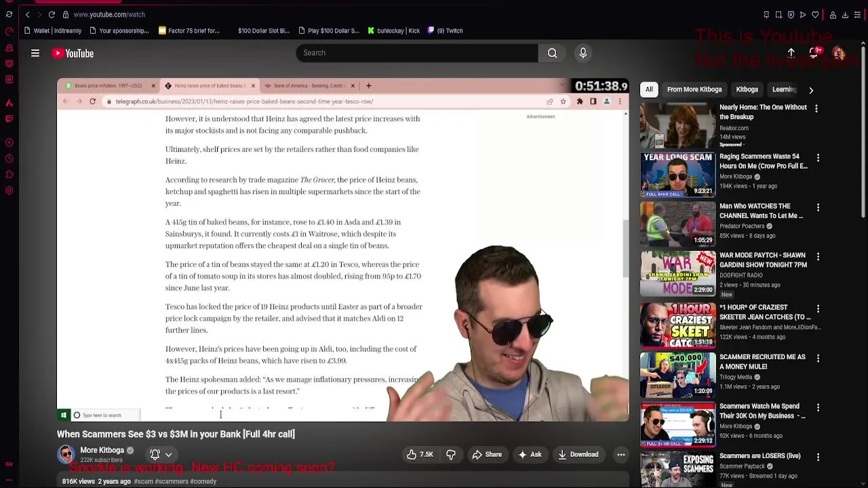Bookmark page with the heart icon

815,14
